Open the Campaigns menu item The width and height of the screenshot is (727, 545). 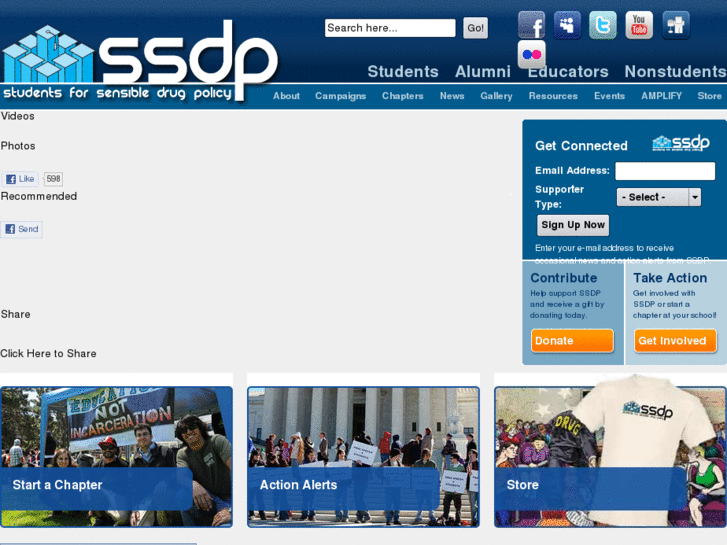340,96
